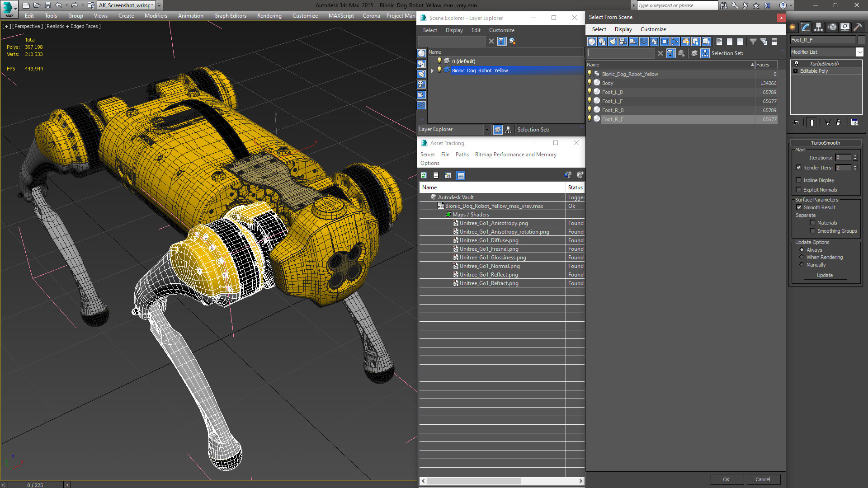
Task: Collapse the Maps / Shaders tree node
Action: click(448, 215)
